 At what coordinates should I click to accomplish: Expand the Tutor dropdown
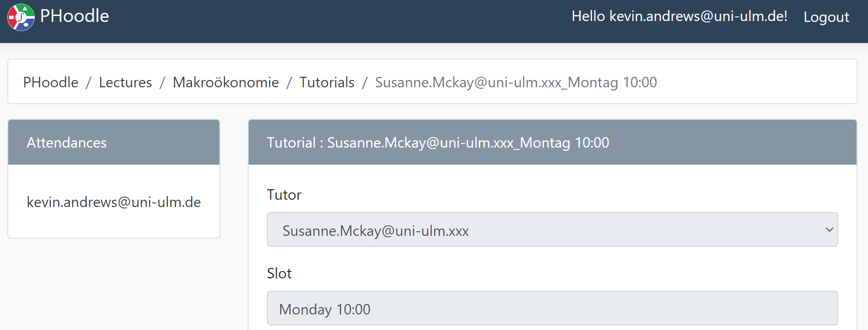(552, 229)
